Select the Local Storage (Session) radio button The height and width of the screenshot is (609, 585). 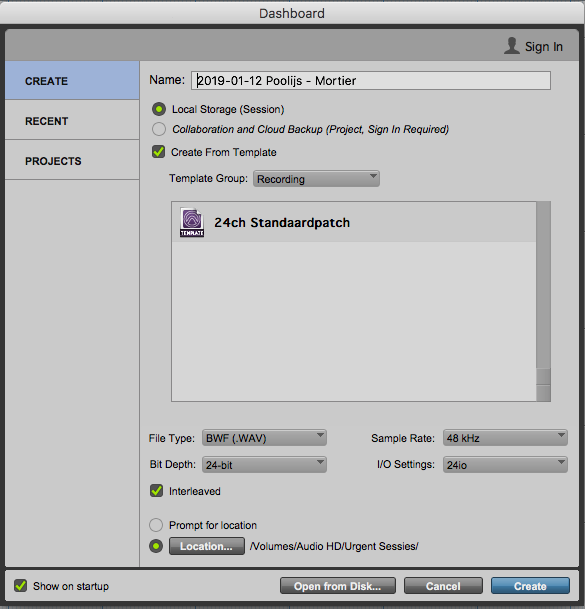(x=159, y=109)
